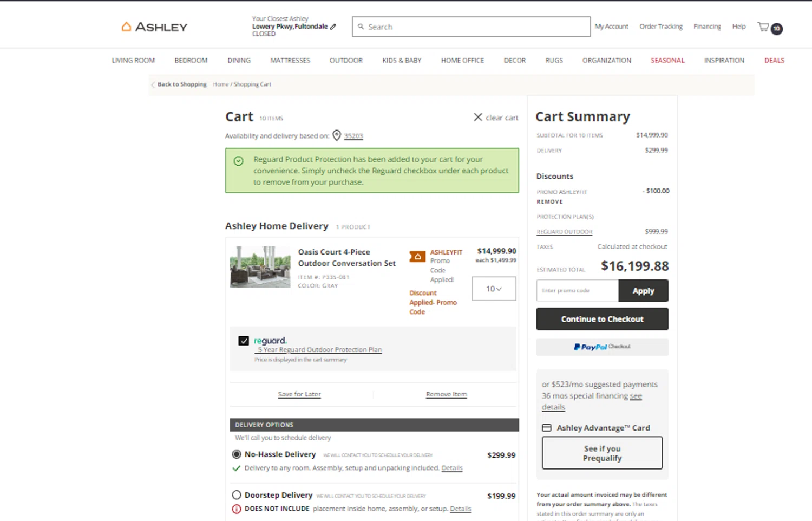Image resolution: width=812 pixels, height=521 pixels.
Task: Focus the search field
Action: (x=471, y=27)
